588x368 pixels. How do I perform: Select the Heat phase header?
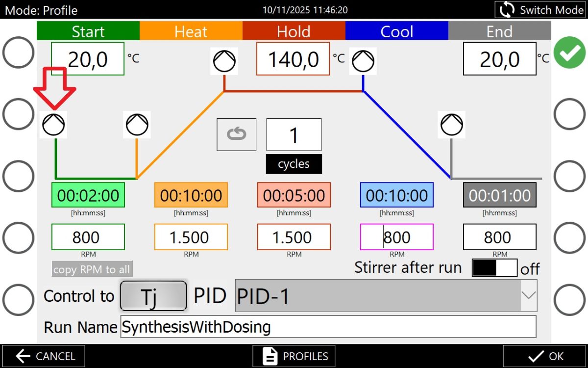pos(191,32)
